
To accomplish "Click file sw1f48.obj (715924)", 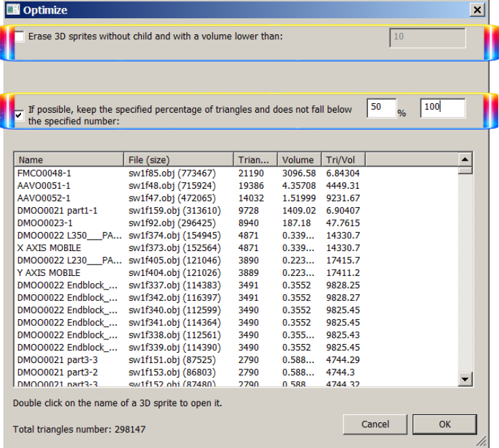I will coord(172,186).
